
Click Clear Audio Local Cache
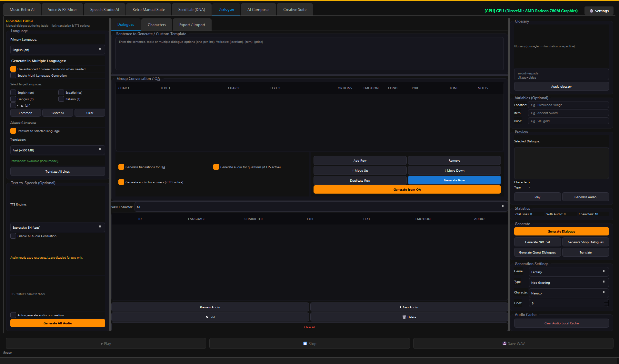click(x=561, y=323)
